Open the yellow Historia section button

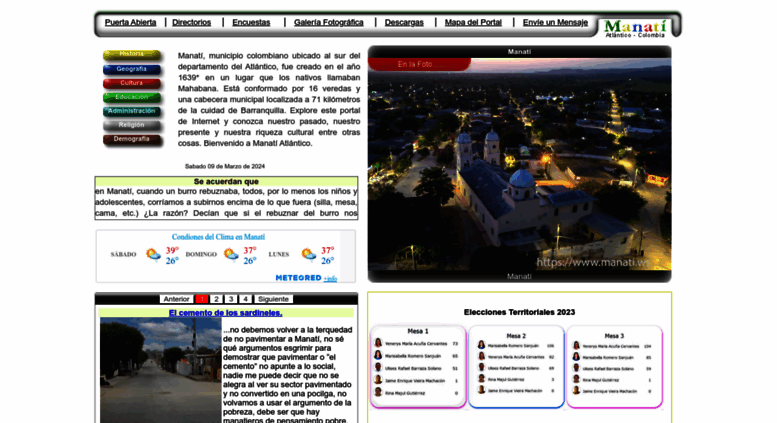(132, 54)
